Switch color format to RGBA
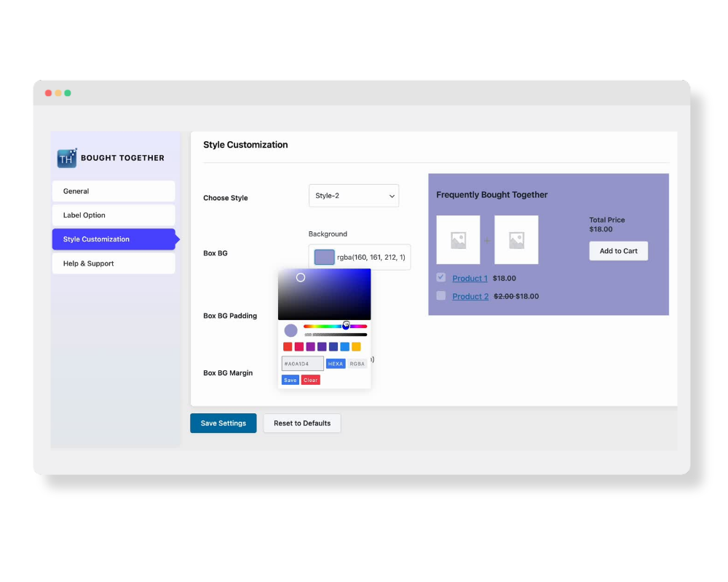This screenshot has height=582, width=728. (x=357, y=363)
